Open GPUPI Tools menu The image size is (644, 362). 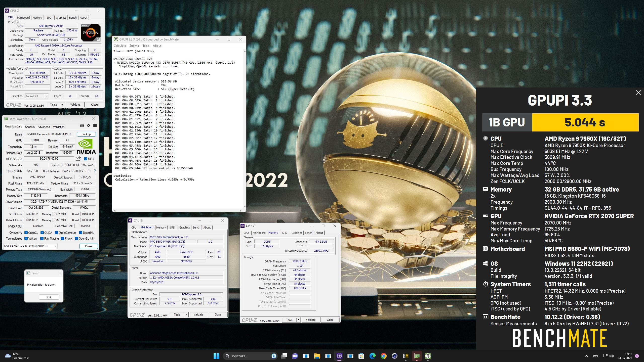146,46
